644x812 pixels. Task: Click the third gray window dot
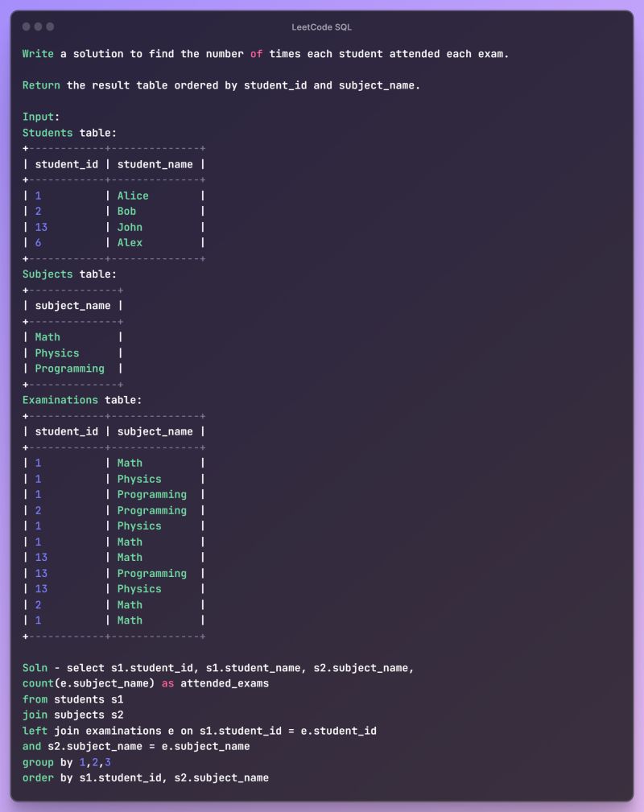point(50,27)
